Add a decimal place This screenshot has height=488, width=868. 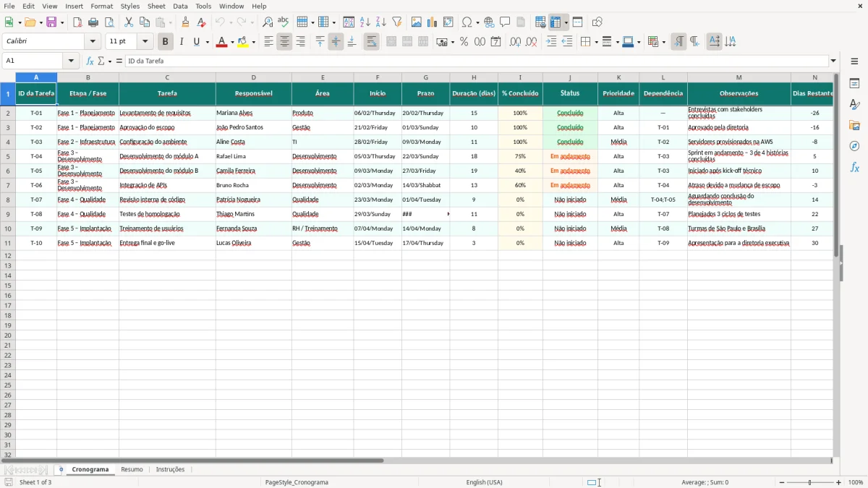point(515,42)
